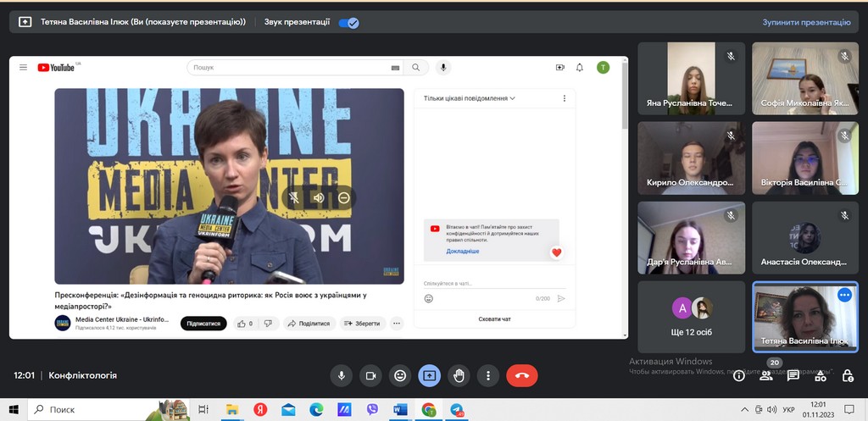Image resolution: width=868 pixels, height=421 pixels.
Task: Open the YouTube hamburger guide menu
Action: (x=23, y=68)
